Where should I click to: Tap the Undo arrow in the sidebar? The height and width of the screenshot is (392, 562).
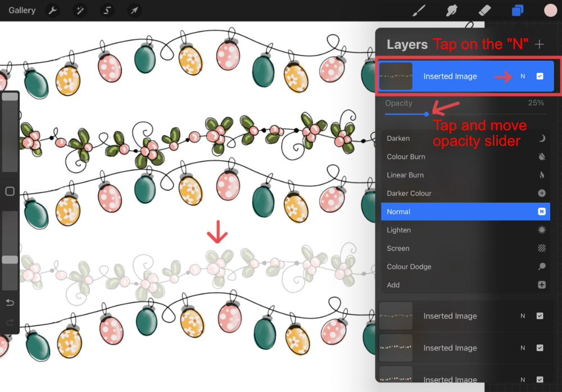(x=10, y=302)
